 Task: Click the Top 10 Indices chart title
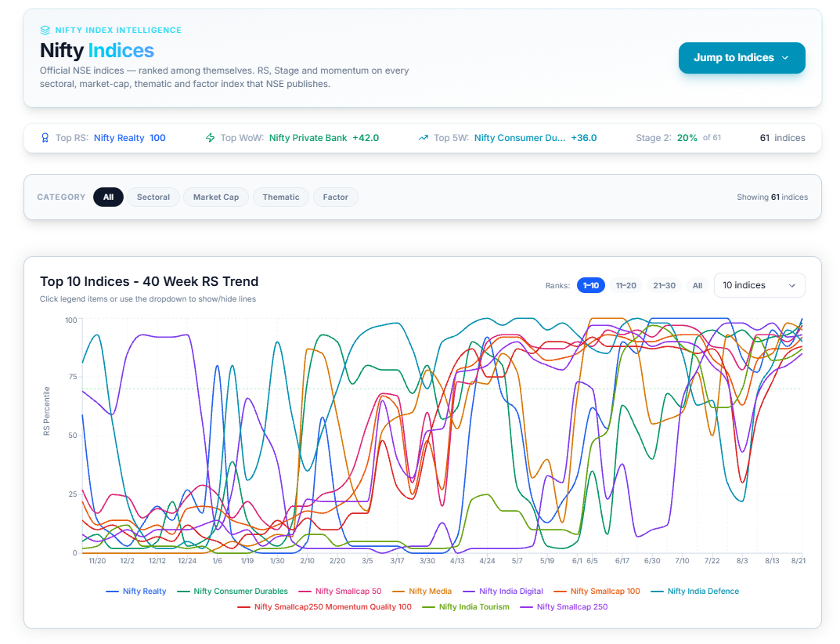coord(149,281)
